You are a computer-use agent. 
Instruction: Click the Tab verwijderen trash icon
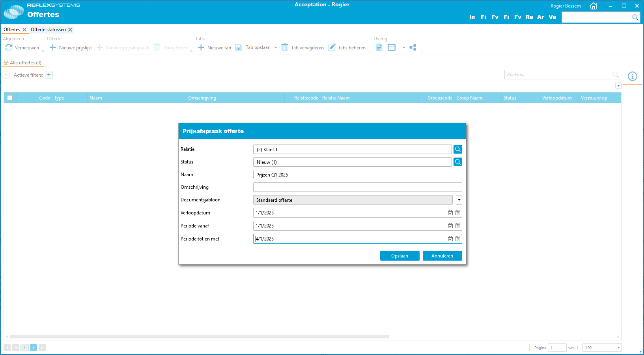[x=284, y=47]
